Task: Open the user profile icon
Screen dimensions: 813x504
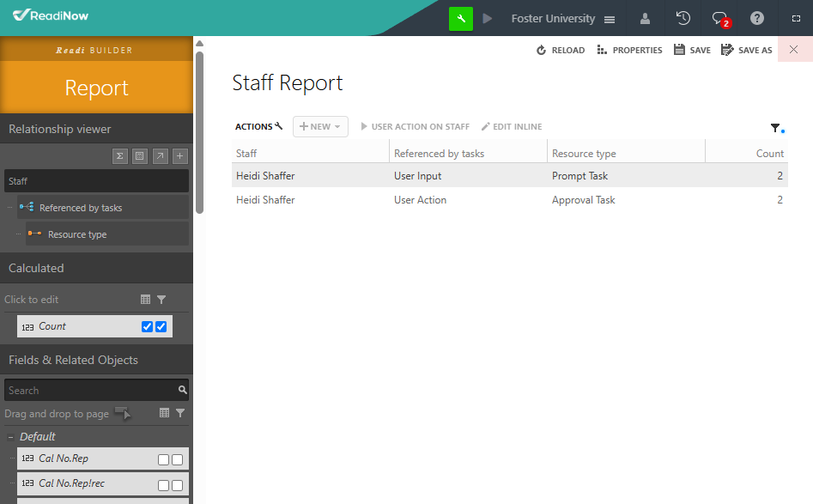Action: tap(645, 19)
